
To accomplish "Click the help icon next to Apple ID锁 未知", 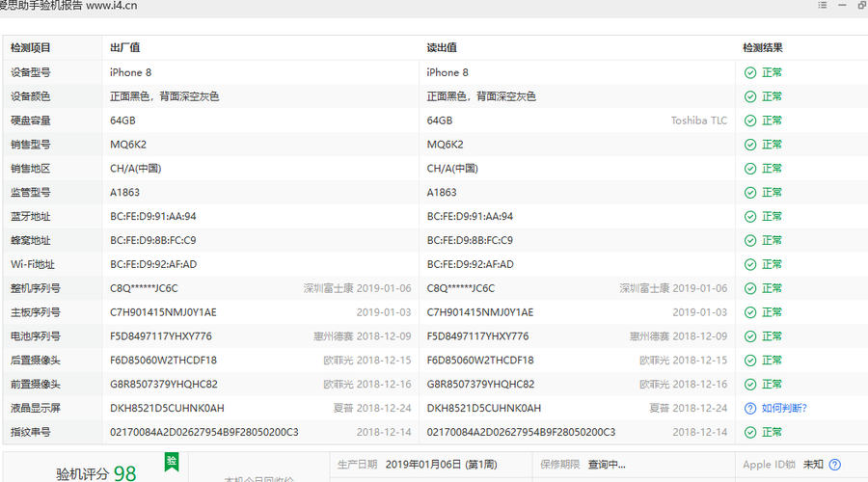I will pyautogui.click(x=835, y=465).
